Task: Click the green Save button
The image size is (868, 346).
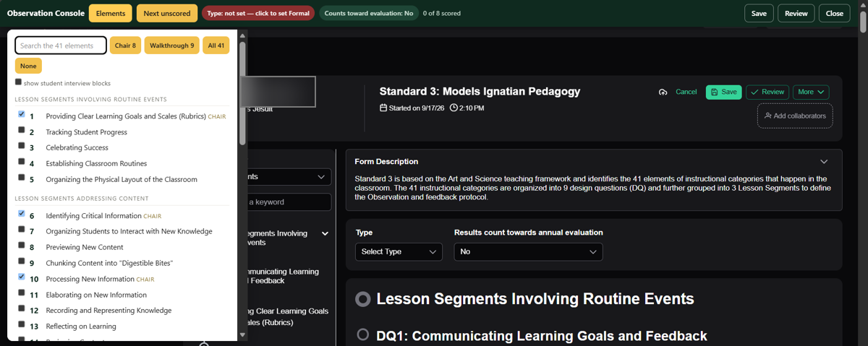Action: pyautogui.click(x=723, y=92)
